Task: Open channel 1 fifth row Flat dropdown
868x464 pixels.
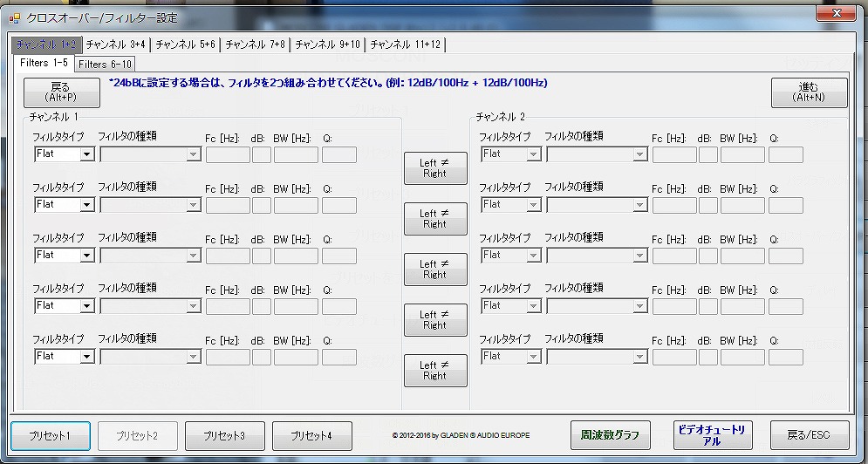Action: pos(64,357)
